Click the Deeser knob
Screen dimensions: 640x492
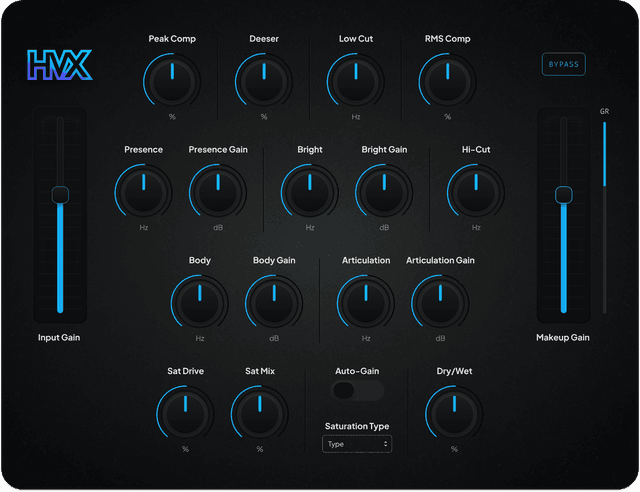[264, 81]
